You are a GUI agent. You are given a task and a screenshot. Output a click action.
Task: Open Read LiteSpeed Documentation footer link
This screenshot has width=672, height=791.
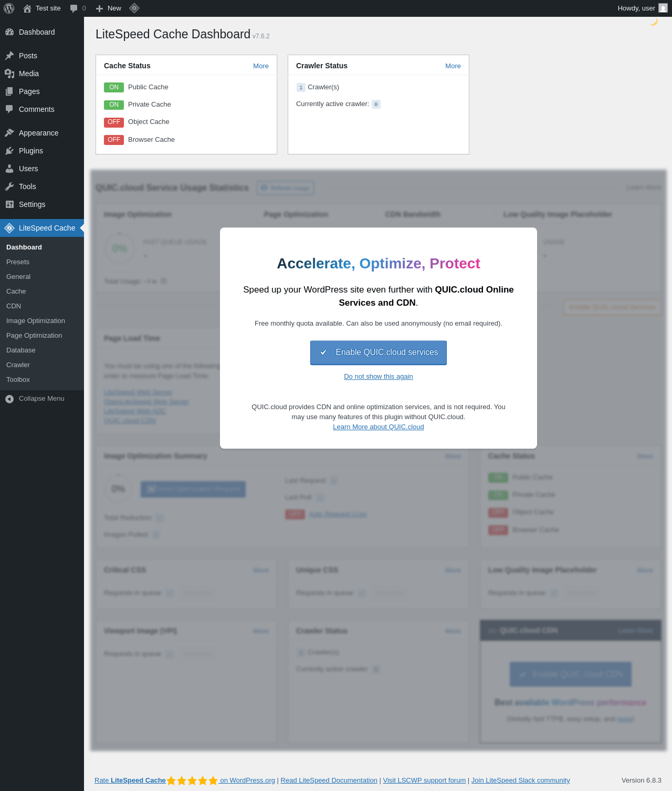329,780
